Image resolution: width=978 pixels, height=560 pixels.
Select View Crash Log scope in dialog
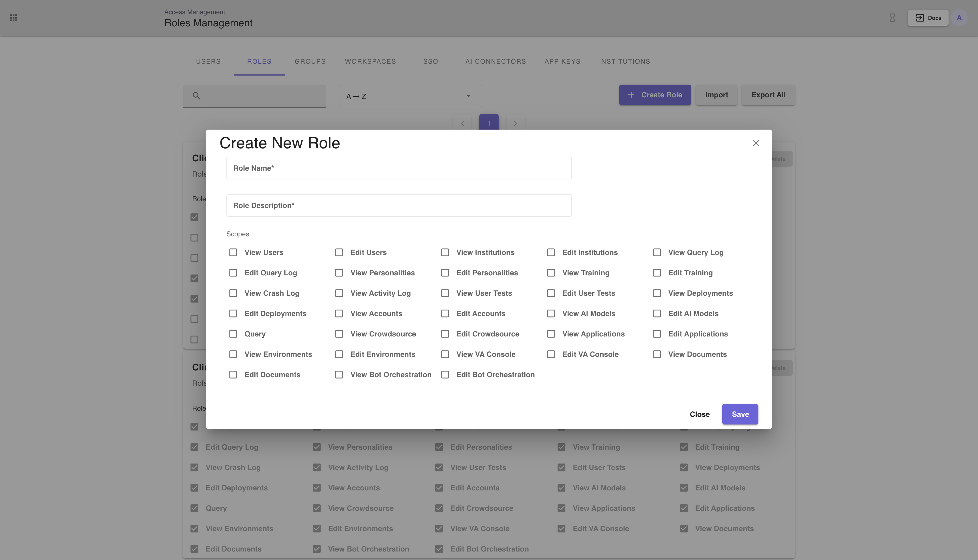click(x=233, y=293)
